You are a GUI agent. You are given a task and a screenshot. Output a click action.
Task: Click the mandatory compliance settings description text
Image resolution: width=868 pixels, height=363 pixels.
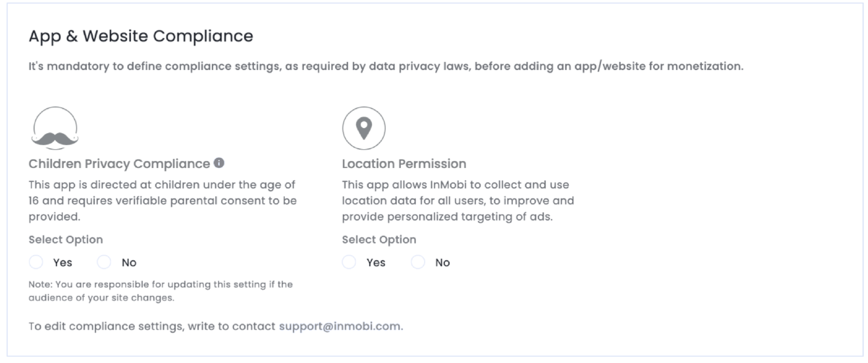pos(386,66)
